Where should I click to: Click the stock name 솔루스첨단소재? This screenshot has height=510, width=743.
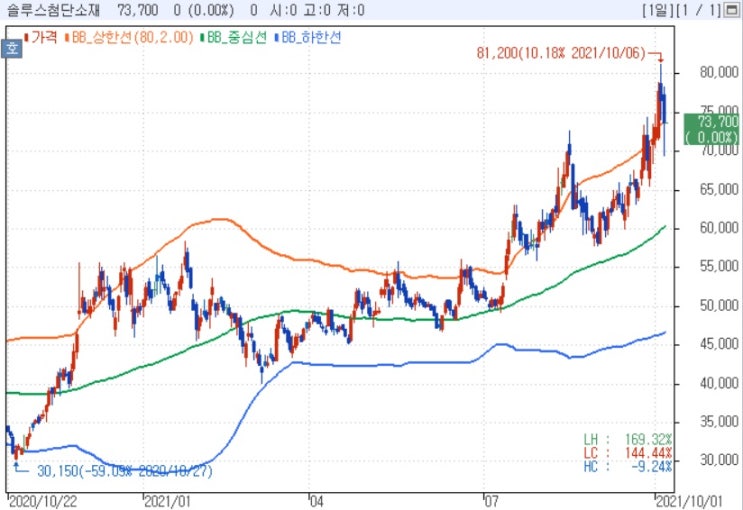pyautogui.click(x=53, y=10)
